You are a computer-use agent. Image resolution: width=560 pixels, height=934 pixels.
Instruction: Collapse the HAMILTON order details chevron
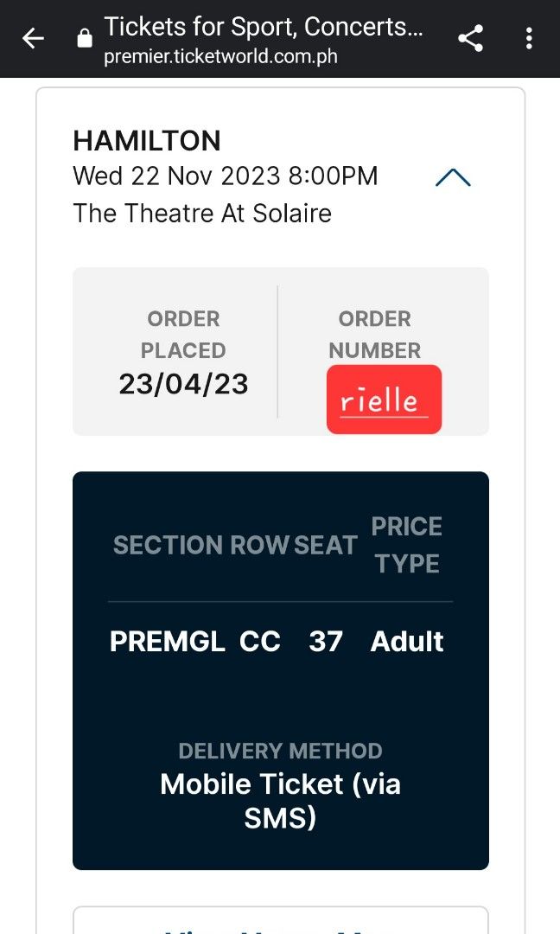pos(452,177)
